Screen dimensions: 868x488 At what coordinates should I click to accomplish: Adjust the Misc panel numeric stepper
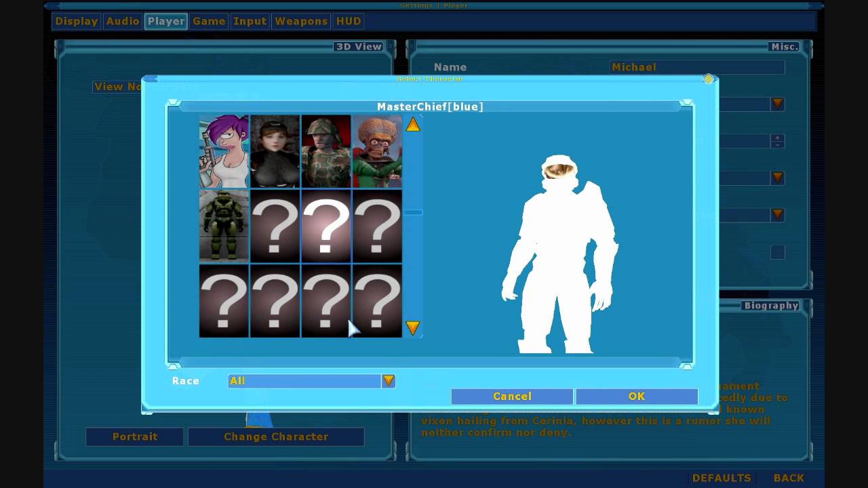pyautogui.click(x=778, y=141)
